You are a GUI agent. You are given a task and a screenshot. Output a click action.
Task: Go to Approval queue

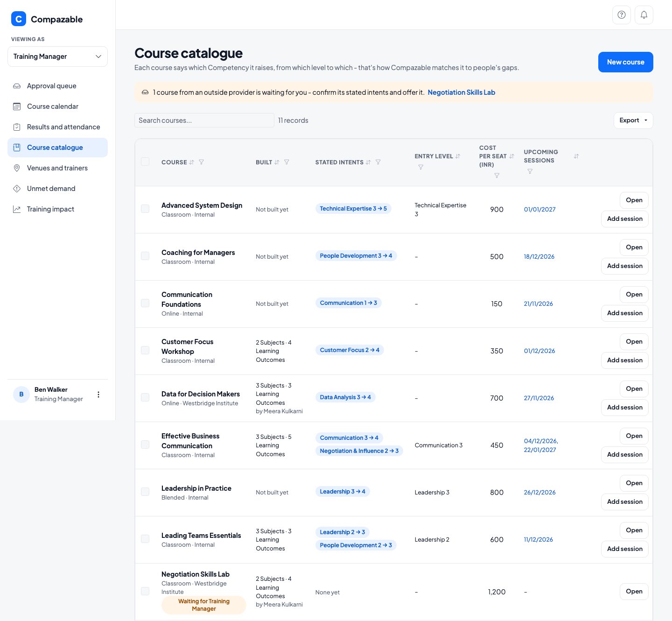58,86
